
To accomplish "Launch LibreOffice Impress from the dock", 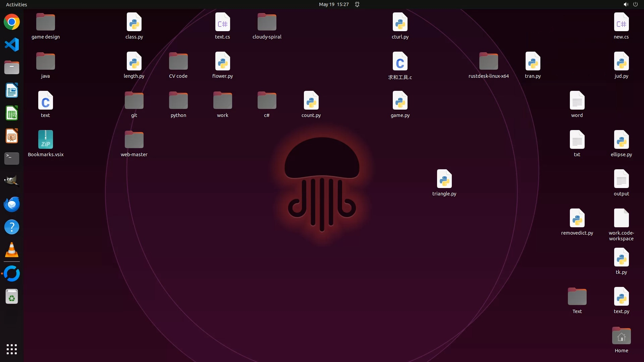I will click(12, 136).
